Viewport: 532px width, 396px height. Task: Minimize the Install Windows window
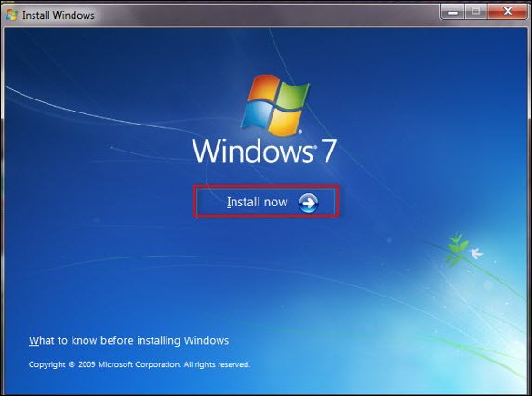453,12
